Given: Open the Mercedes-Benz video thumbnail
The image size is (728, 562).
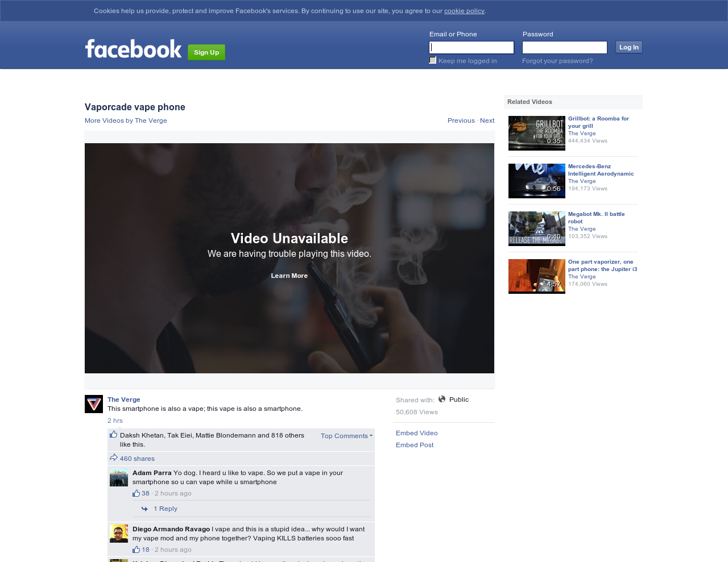Looking at the screenshot, I should [537, 181].
